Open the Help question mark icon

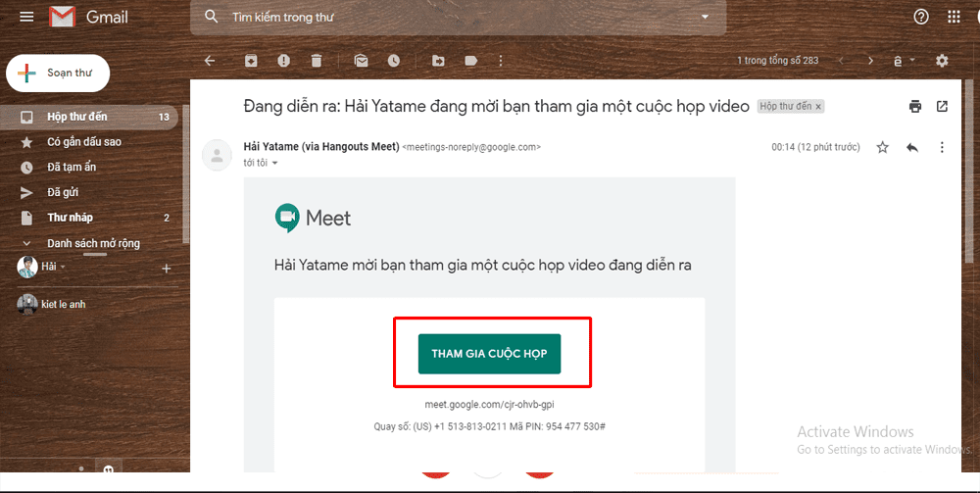[920, 17]
